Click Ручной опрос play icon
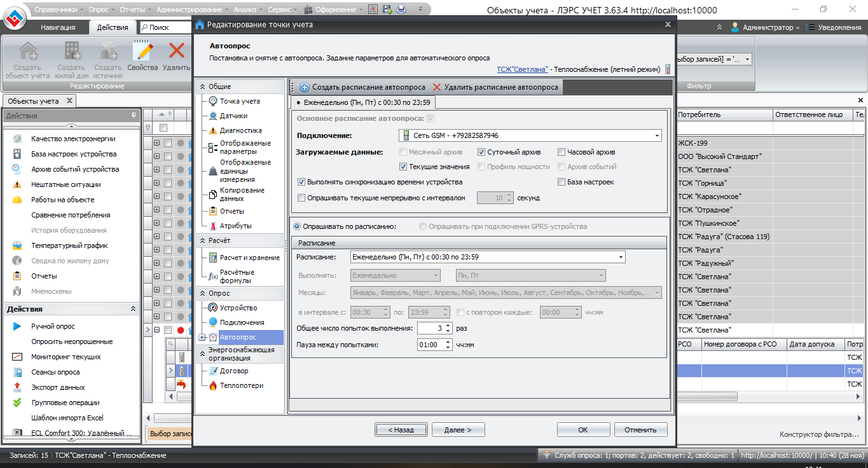868x468 pixels. point(17,326)
